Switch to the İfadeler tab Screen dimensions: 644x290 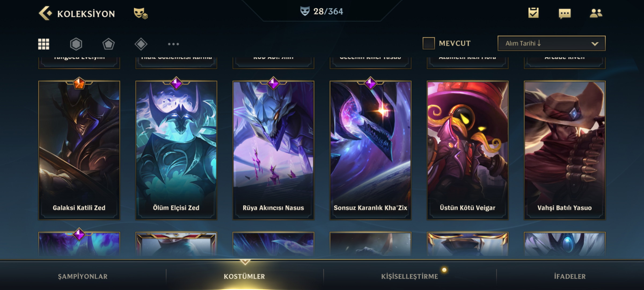(570, 276)
